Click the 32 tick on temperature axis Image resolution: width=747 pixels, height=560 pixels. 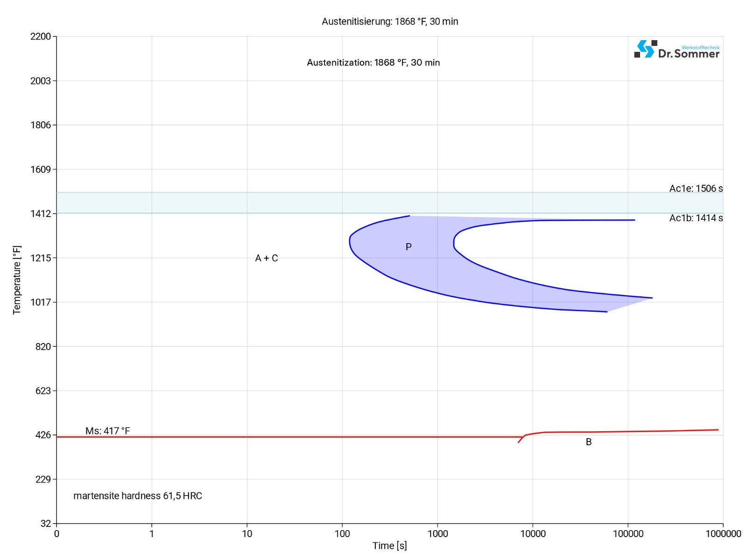46,524
